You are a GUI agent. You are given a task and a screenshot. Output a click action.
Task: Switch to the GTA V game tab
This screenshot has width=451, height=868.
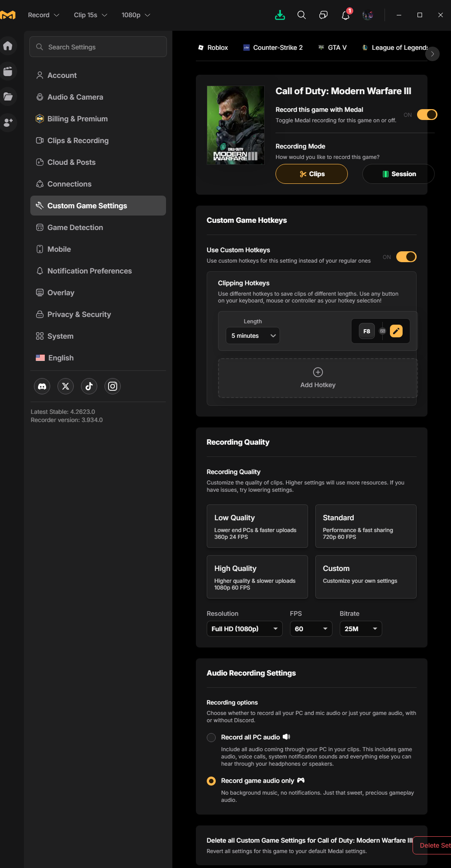[x=332, y=48]
